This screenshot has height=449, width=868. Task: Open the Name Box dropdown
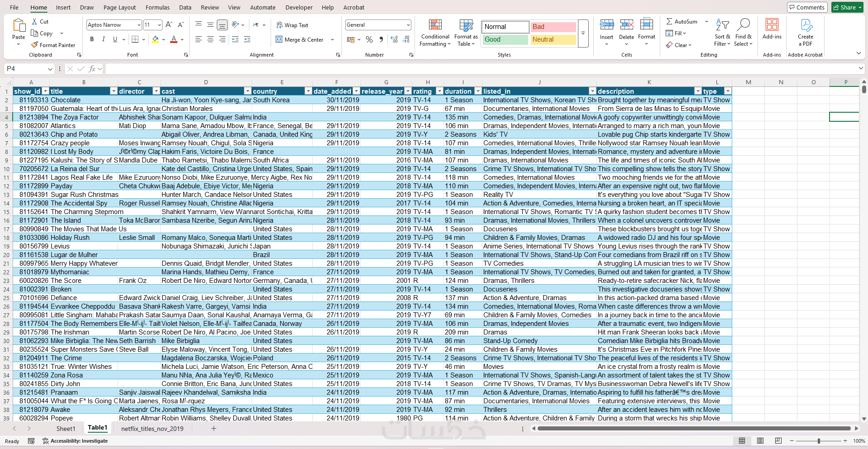[50, 69]
